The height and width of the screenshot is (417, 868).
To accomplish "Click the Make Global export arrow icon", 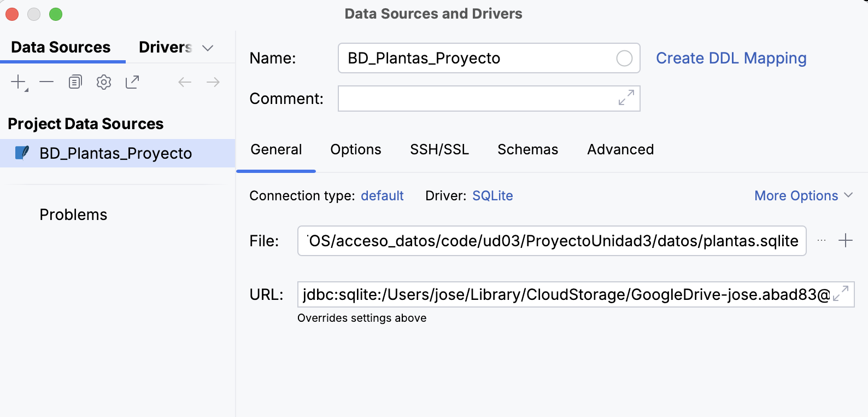I will [132, 82].
